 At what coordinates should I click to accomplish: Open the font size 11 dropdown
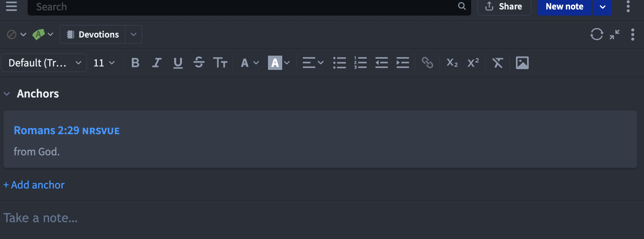(x=104, y=63)
